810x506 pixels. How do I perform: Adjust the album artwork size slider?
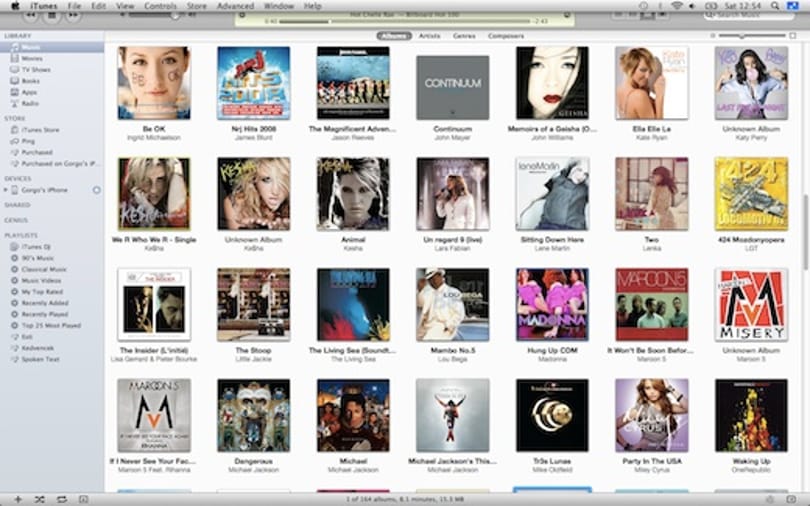point(752,36)
